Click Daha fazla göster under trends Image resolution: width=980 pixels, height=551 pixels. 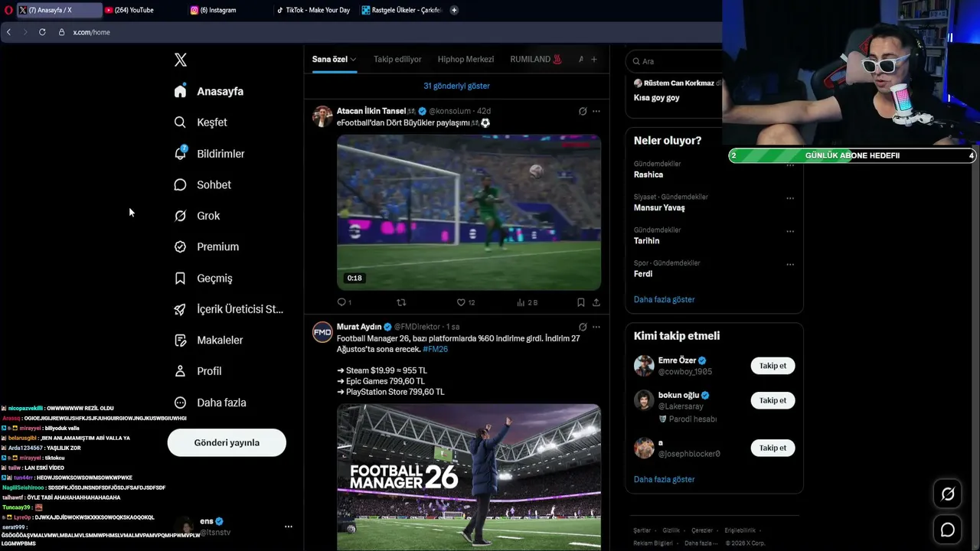tap(664, 299)
